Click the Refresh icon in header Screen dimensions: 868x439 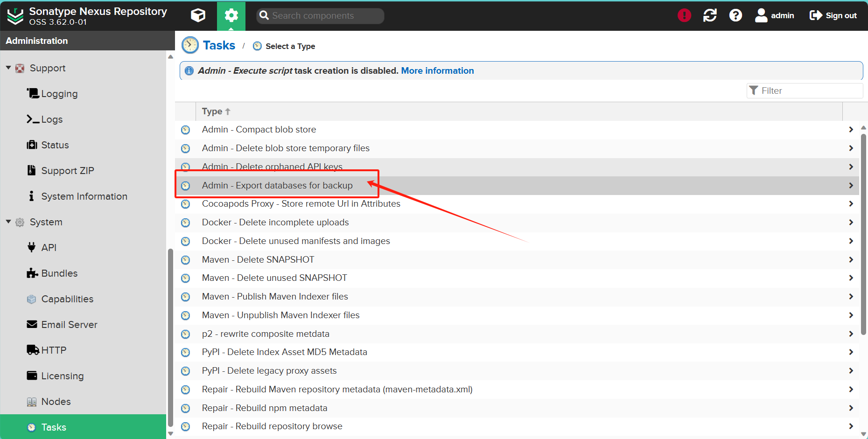(x=710, y=15)
